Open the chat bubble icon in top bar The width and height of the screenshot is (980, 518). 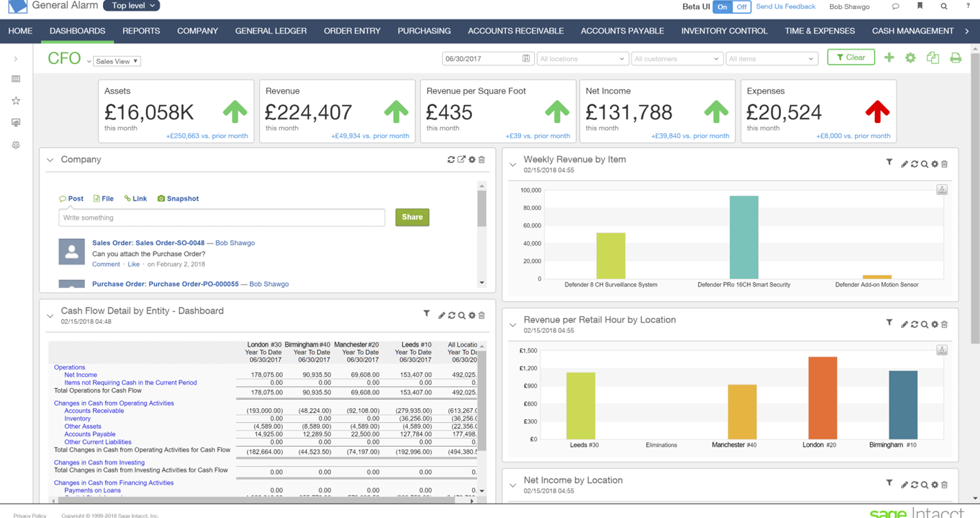click(896, 6)
